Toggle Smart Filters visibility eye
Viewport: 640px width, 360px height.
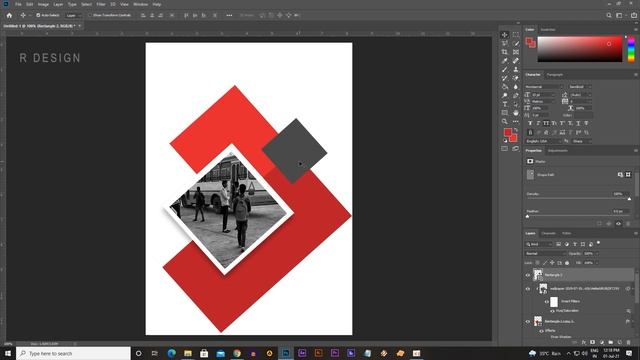(x=547, y=302)
